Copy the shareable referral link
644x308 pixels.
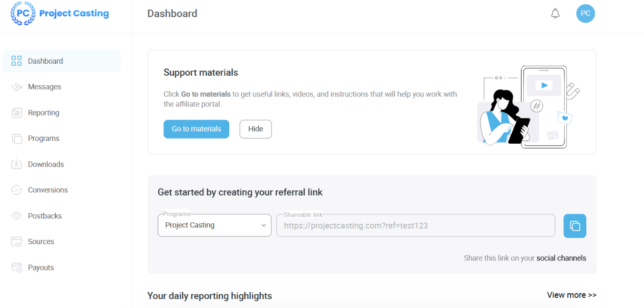pos(574,226)
